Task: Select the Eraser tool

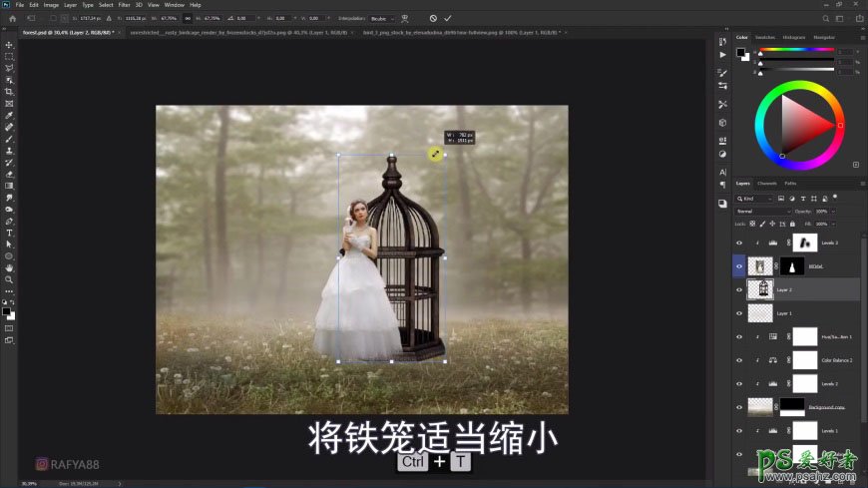Action: click(x=9, y=174)
